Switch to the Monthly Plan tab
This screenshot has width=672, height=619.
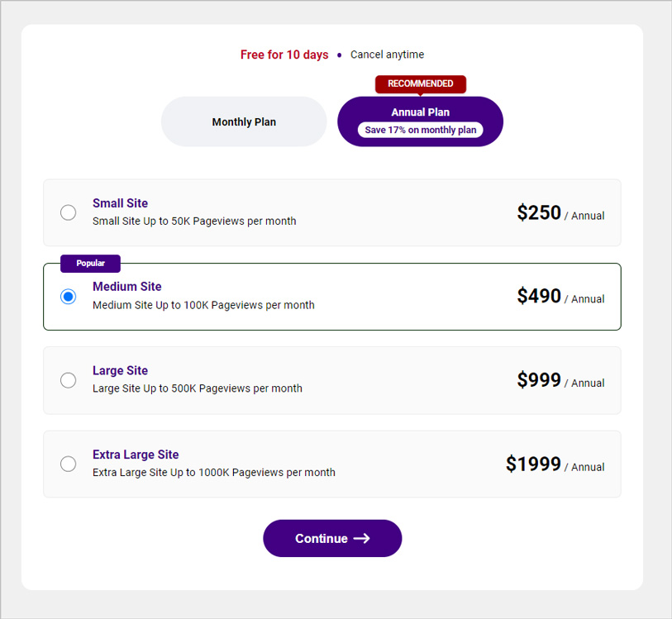(244, 121)
